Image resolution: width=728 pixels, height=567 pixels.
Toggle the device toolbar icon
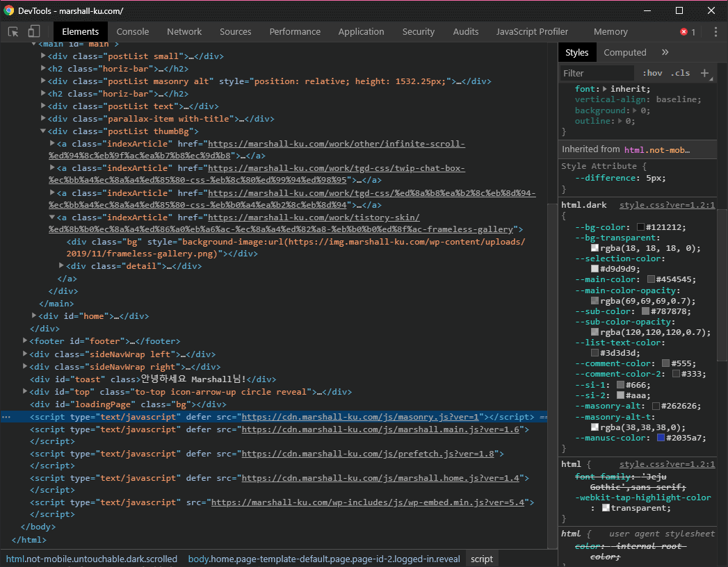tap(34, 32)
